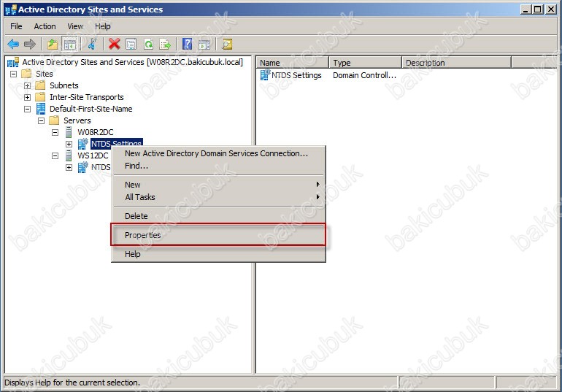Click the Cut scissors toolbar icon
The width and height of the screenshot is (562, 392).
[x=92, y=44]
